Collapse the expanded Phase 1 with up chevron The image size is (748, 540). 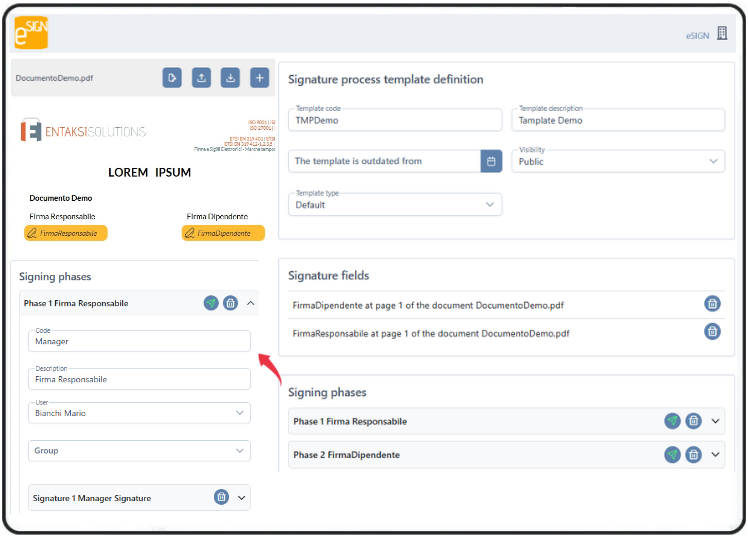click(250, 303)
